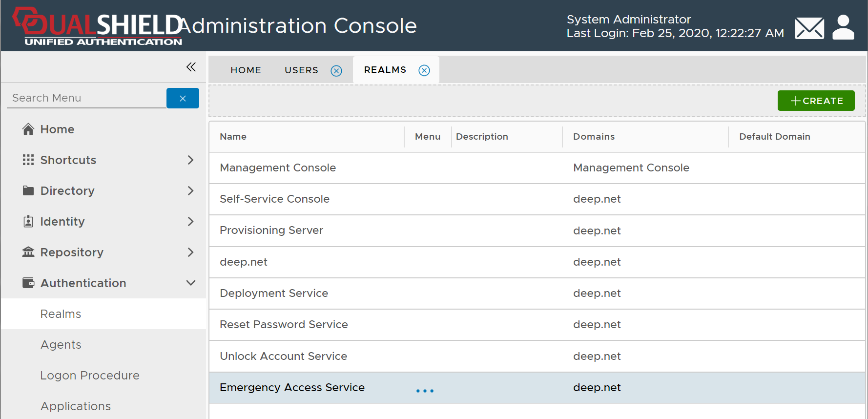
Task: Open Agents in the sidebar
Action: click(x=61, y=345)
